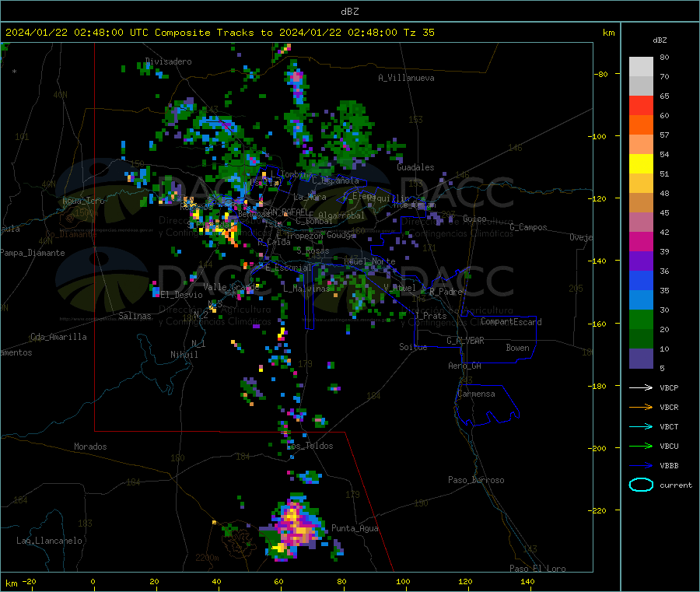
Task: Click the 'Divisadero' map label
Action: 169,61
